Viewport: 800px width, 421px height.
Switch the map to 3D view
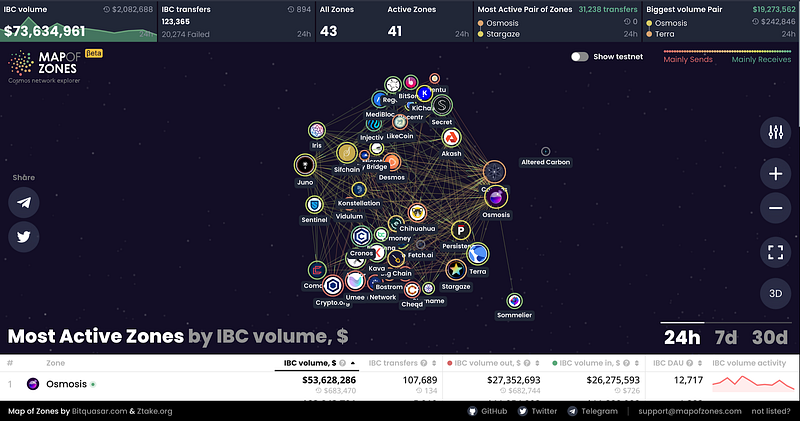tap(776, 293)
